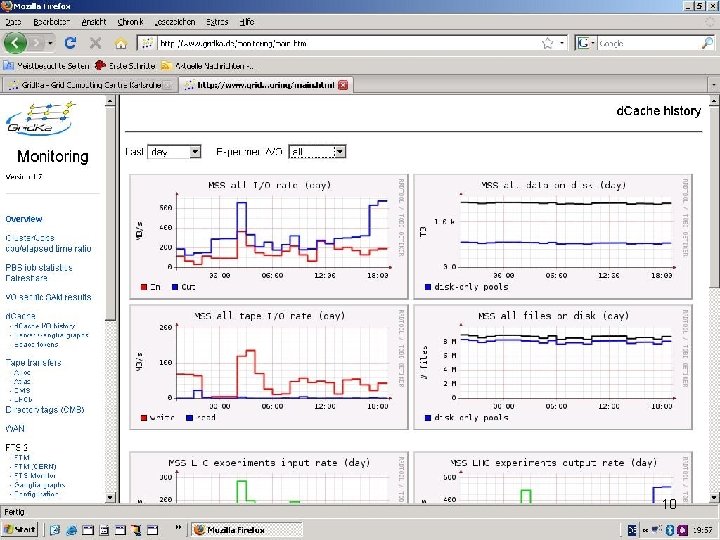
Task: Open the back/forward history dropdown arrow
Action: pyautogui.click(x=50, y=43)
